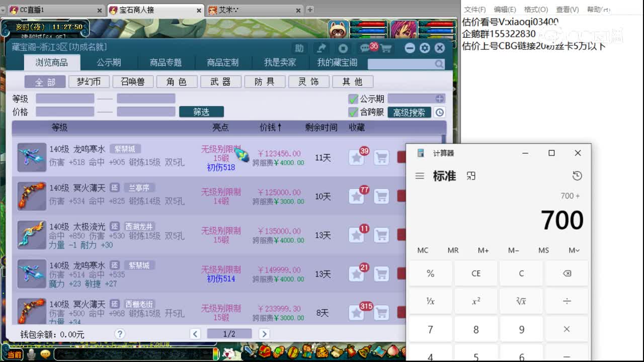The height and width of the screenshot is (362, 644).
Task: Click the 龙鸣寒水 weapon thumbnail priced ¥123456.00
Action: (x=32, y=157)
